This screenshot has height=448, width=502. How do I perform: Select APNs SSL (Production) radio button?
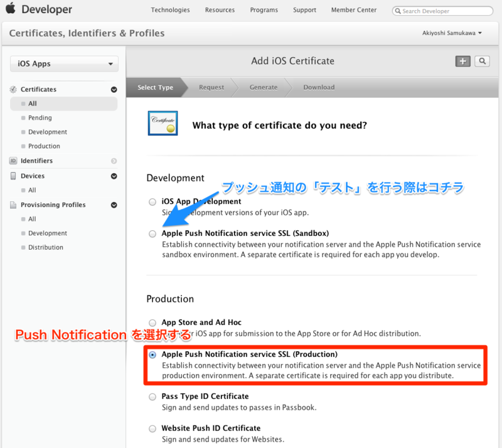tap(152, 355)
